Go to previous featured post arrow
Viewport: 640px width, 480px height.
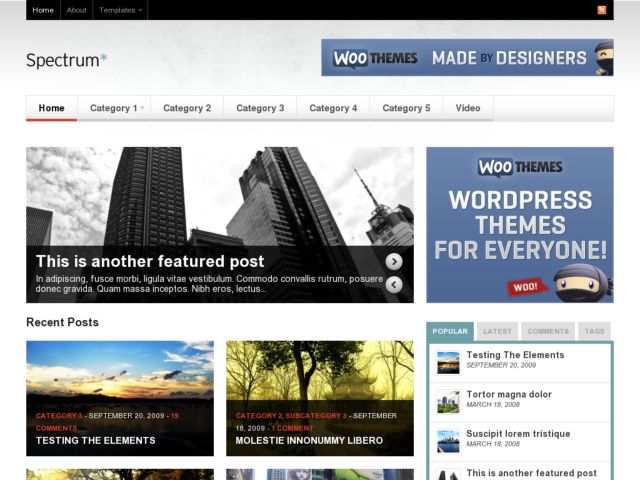pyautogui.click(x=394, y=284)
